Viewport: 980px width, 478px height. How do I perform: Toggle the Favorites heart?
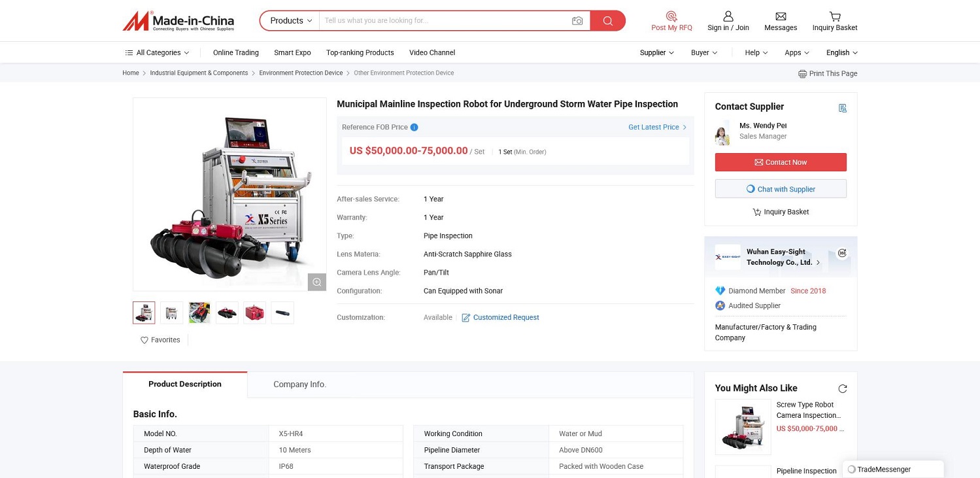click(x=144, y=340)
